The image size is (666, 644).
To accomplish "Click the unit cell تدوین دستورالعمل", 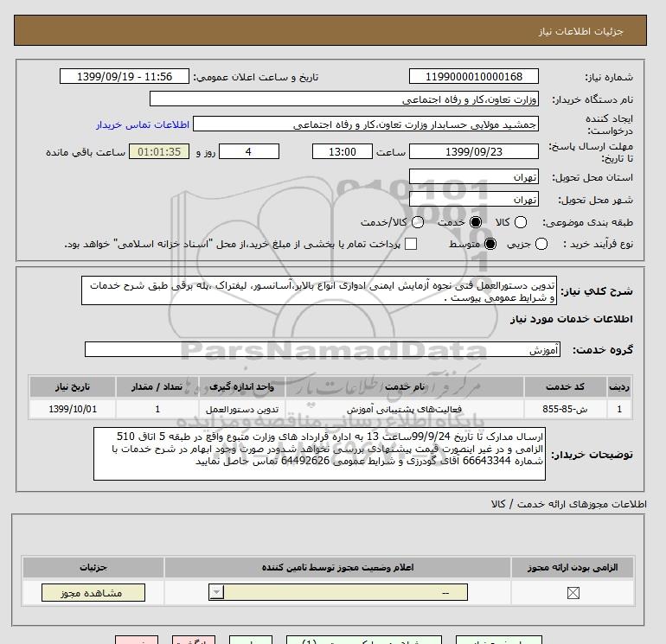I will coord(242,409).
